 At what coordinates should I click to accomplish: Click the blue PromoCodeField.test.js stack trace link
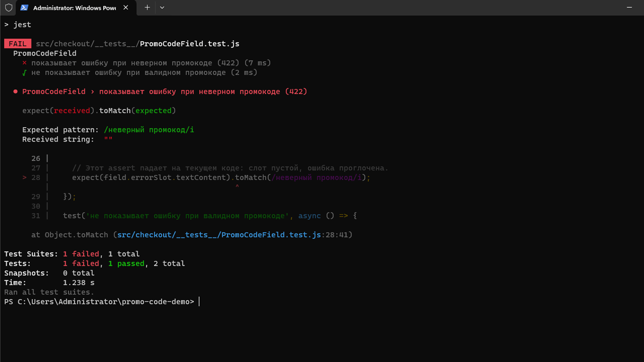(219, 235)
